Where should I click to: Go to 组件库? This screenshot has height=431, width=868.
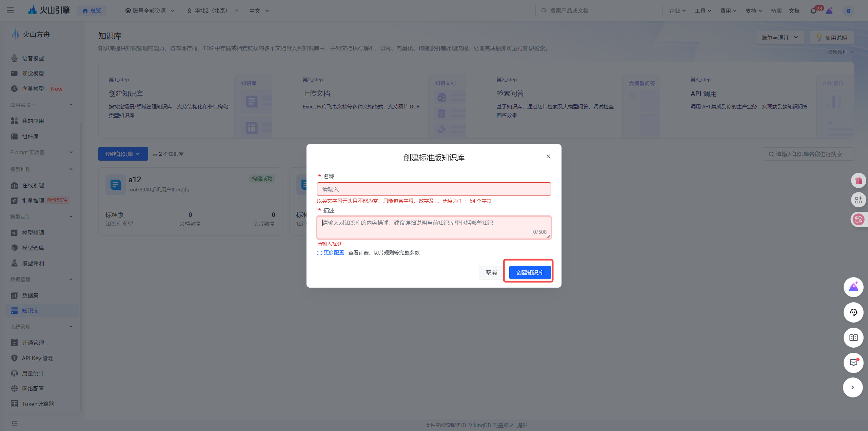30,136
